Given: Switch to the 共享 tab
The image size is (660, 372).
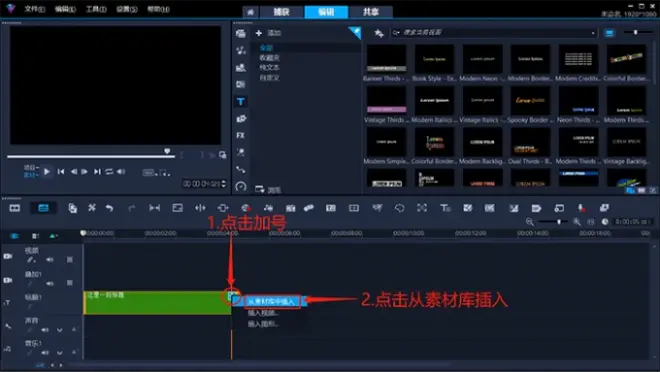Looking at the screenshot, I should pos(371,12).
